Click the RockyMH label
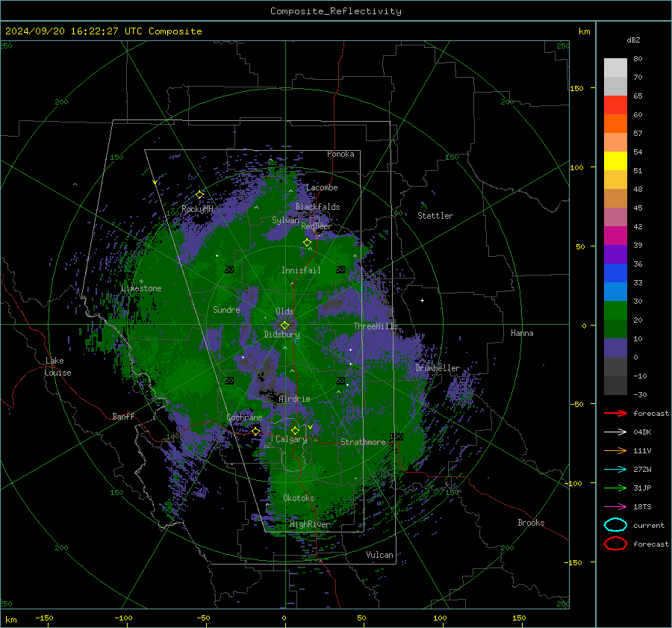This screenshot has height=628, width=672. pyautogui.click(x=197, y=209)
